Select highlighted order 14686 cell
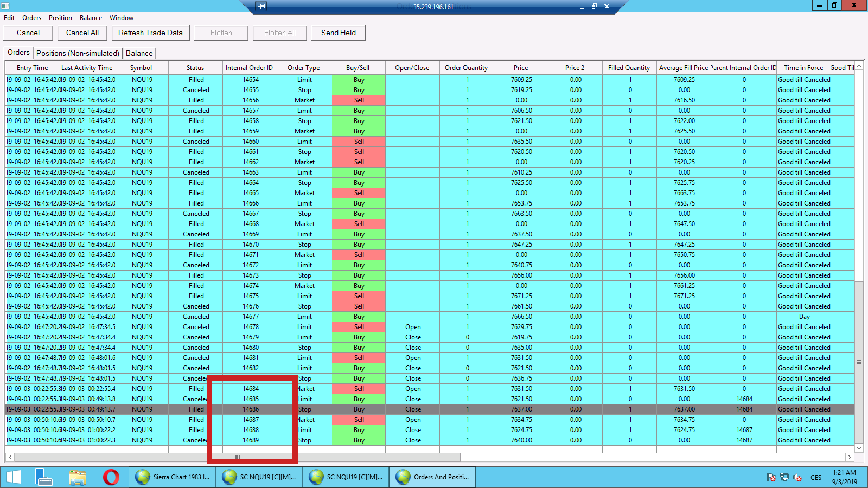The width and height of the screenshot is (868, 488). pos(250,409)
